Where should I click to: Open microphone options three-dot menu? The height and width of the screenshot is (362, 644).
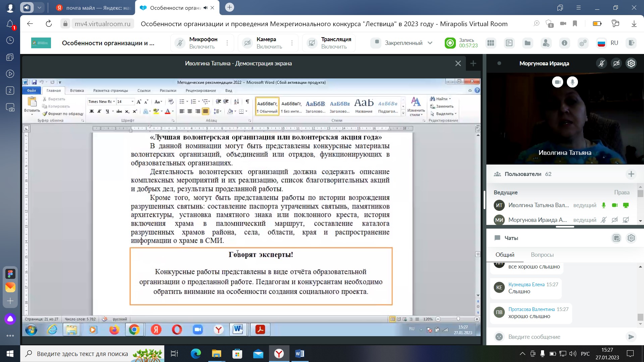(227, 43)
